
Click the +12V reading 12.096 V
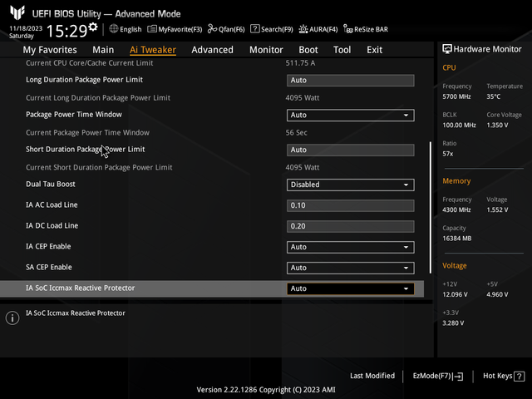455,294
